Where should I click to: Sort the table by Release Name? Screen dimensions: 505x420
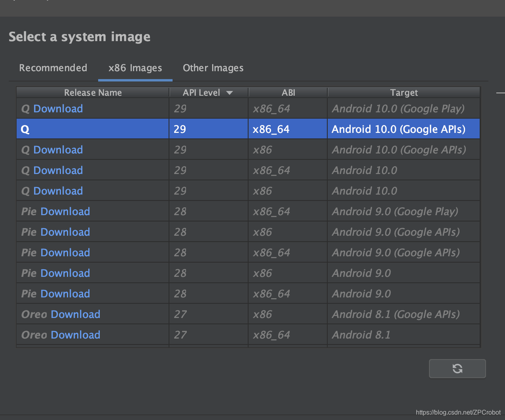click(93, 92)
